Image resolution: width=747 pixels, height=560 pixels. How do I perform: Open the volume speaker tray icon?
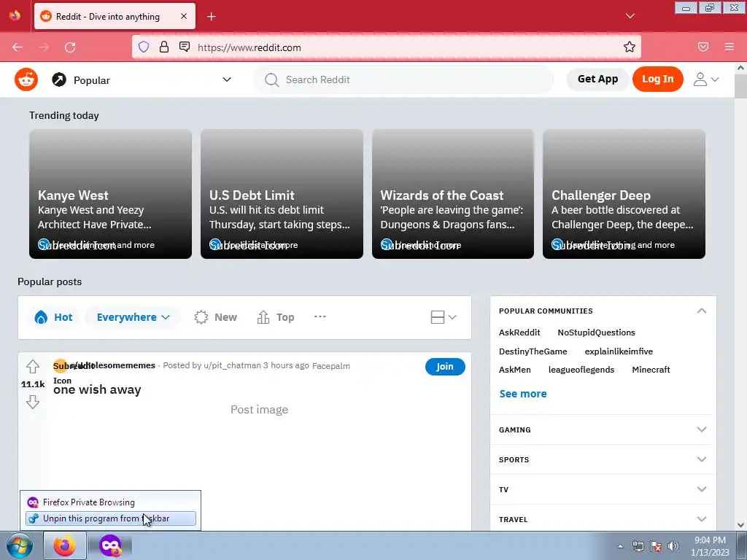tap(673, 546)
